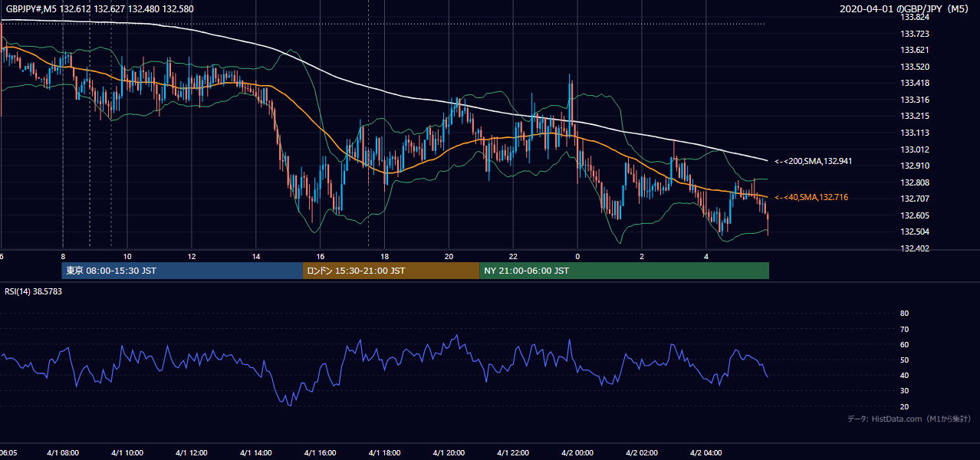Image resolution: width=980 pixels, height=460 pixels.
Task: Click the 4/1 14:00 time axis label
Action: (256, 453)
